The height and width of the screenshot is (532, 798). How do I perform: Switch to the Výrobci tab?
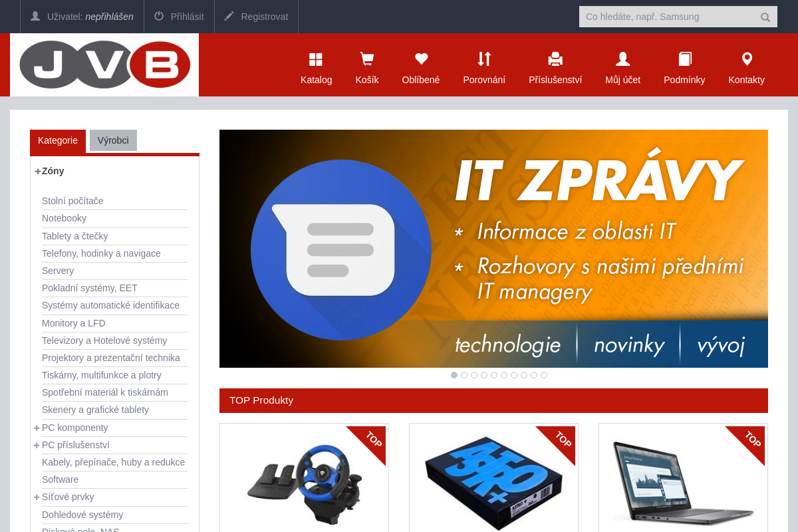(x=113, y=140)
